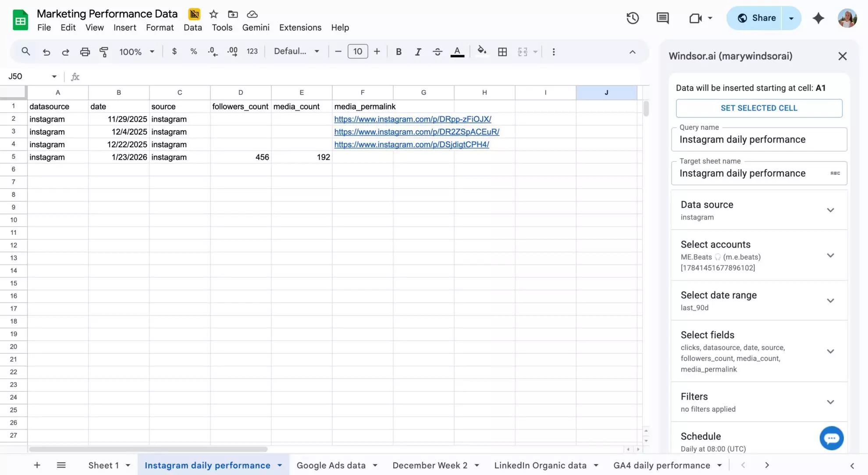868x475 pixels.
Task: Open the comment history panel
Action: 662,18
